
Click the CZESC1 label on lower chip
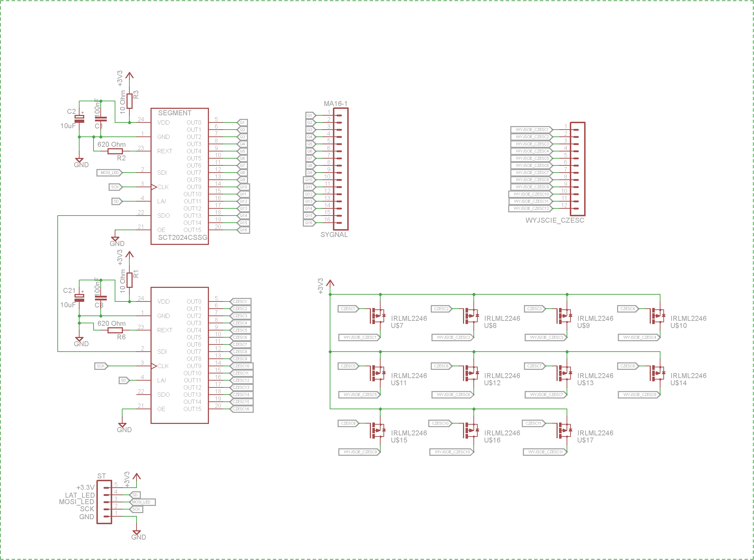pyautogui.click(x=240, y=301)
